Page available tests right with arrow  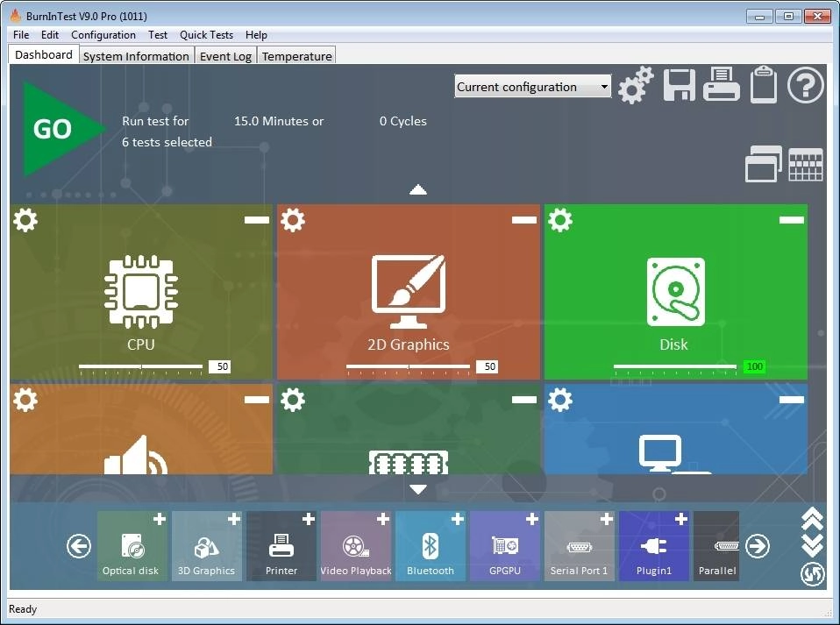tap(757, 546)
